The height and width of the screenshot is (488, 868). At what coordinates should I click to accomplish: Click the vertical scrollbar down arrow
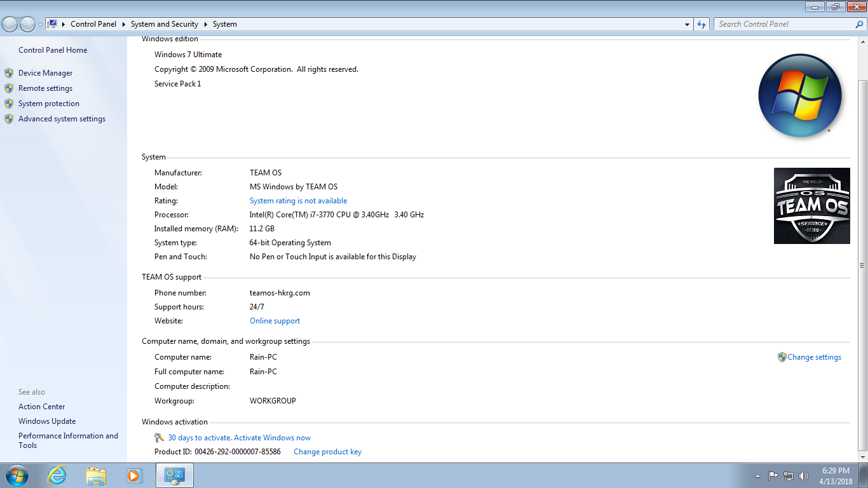tap(862, 457)
